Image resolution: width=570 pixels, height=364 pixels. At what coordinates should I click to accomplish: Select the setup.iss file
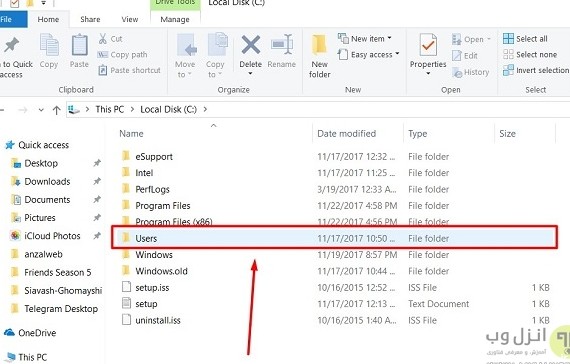coord(152,288)
